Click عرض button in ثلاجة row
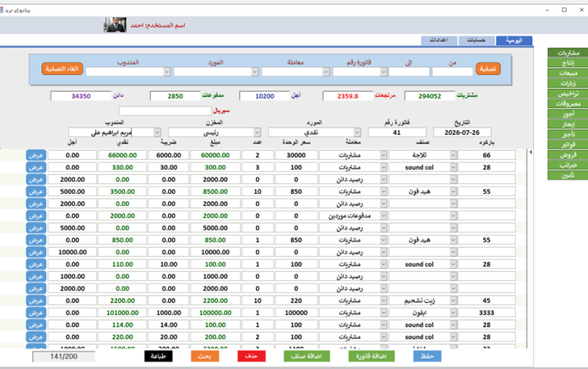This screenshot has height=369, width=588. pyautogui.click(x=36, y=155)
